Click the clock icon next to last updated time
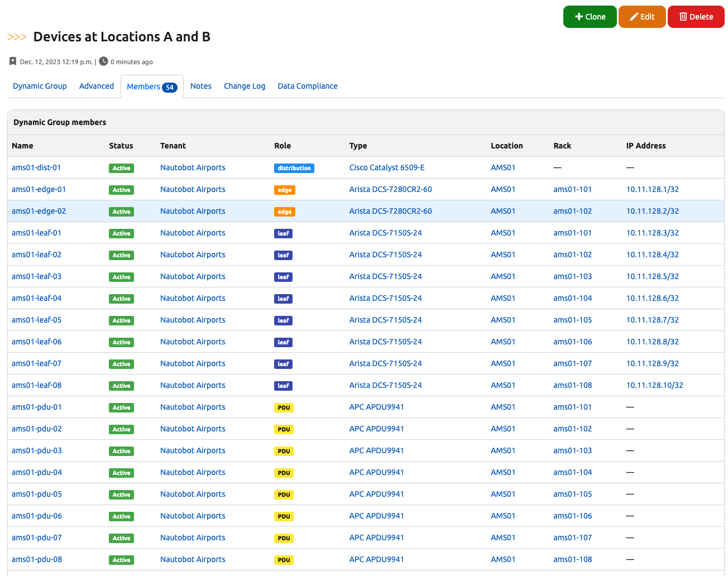Image resolution: width=728 pixels, height=576 pixels. click(x=103, y=61)
